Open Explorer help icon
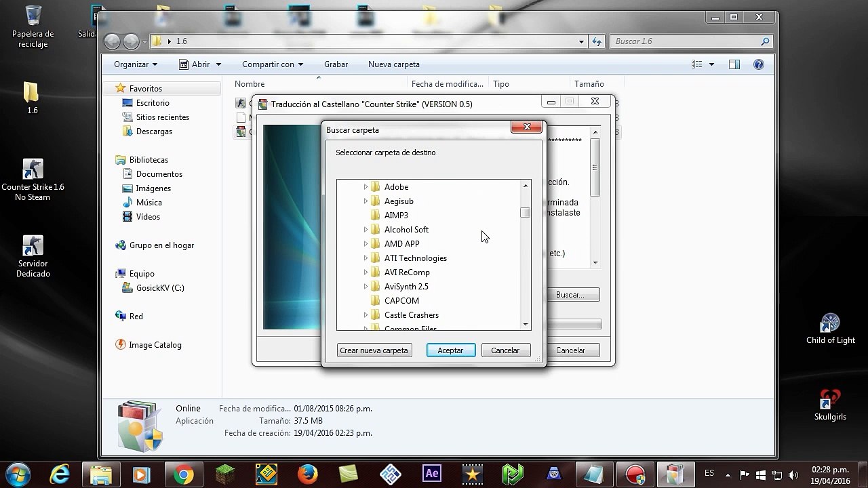The image size is (868, 488). (x=759, y=64)
